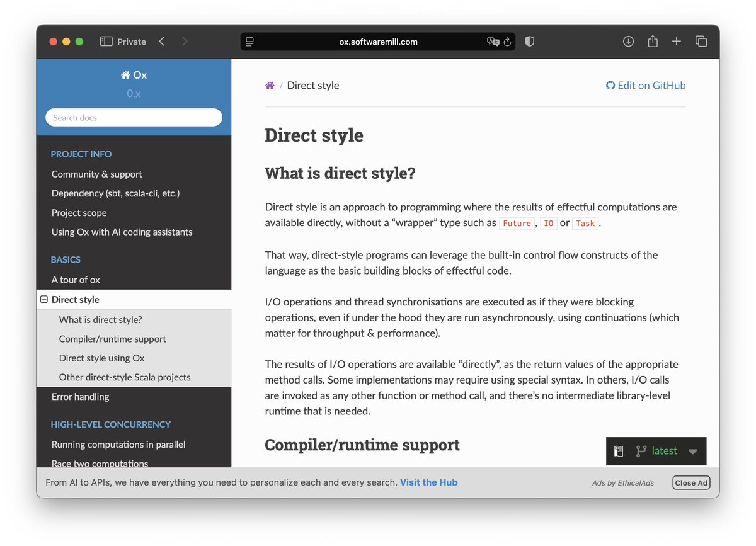Reload the page

508,42
